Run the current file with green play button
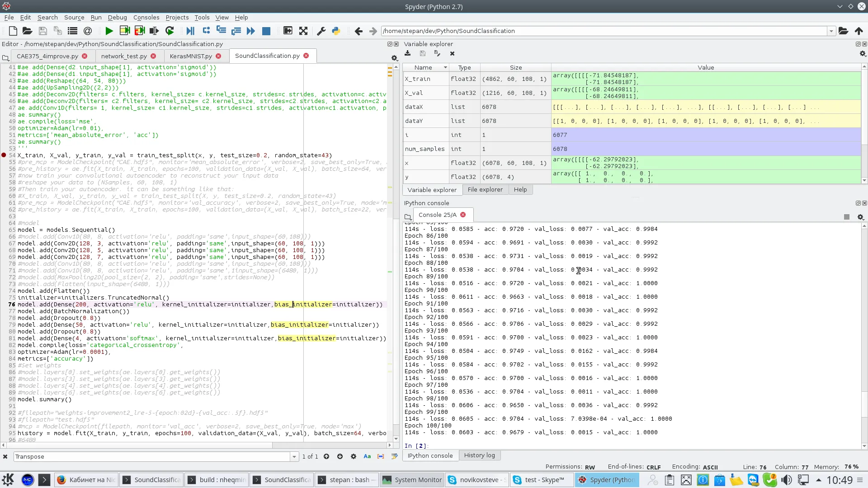 109,31
